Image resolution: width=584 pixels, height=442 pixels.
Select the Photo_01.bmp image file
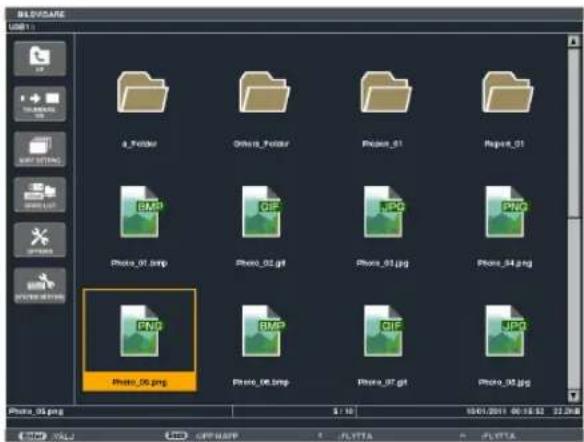(142, 212)
